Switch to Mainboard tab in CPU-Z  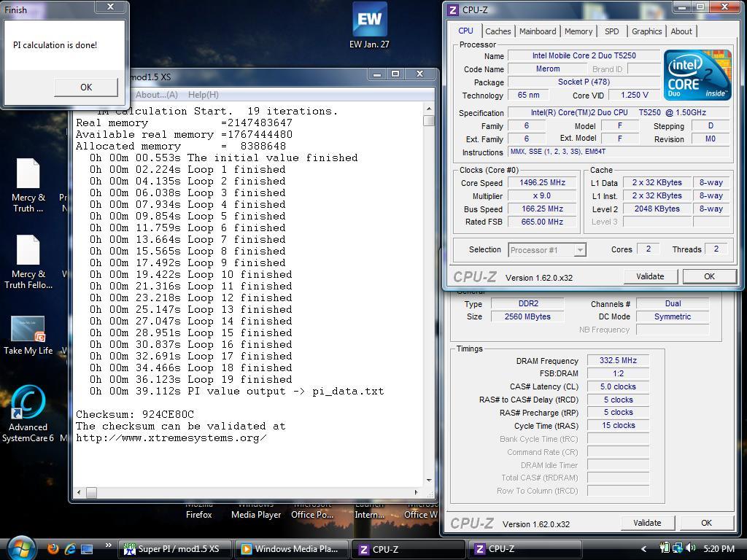pos(538,31)
